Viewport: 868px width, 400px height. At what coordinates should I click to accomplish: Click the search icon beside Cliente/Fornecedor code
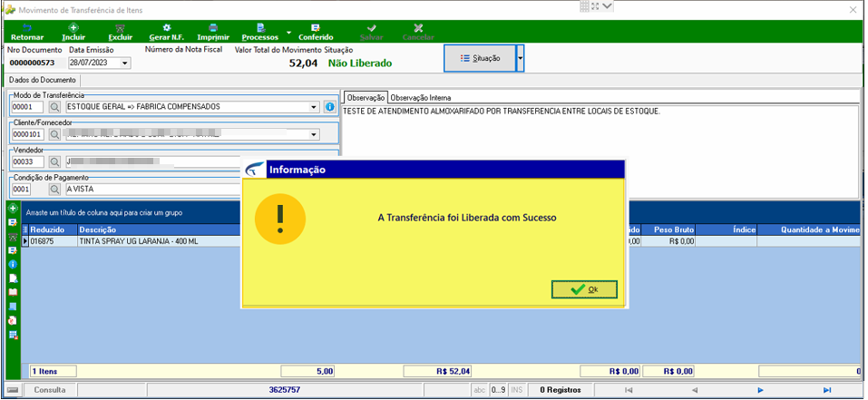[54, 134]
